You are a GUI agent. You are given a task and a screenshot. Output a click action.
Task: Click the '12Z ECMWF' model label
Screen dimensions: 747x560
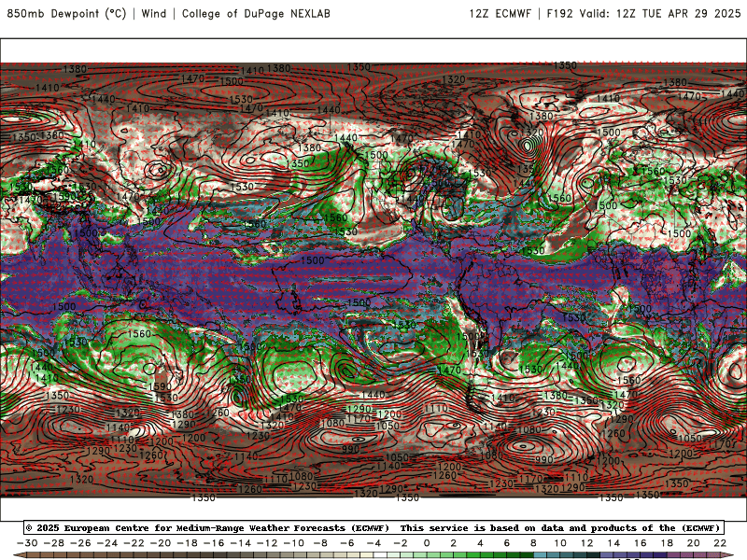(x=500, y=14)
